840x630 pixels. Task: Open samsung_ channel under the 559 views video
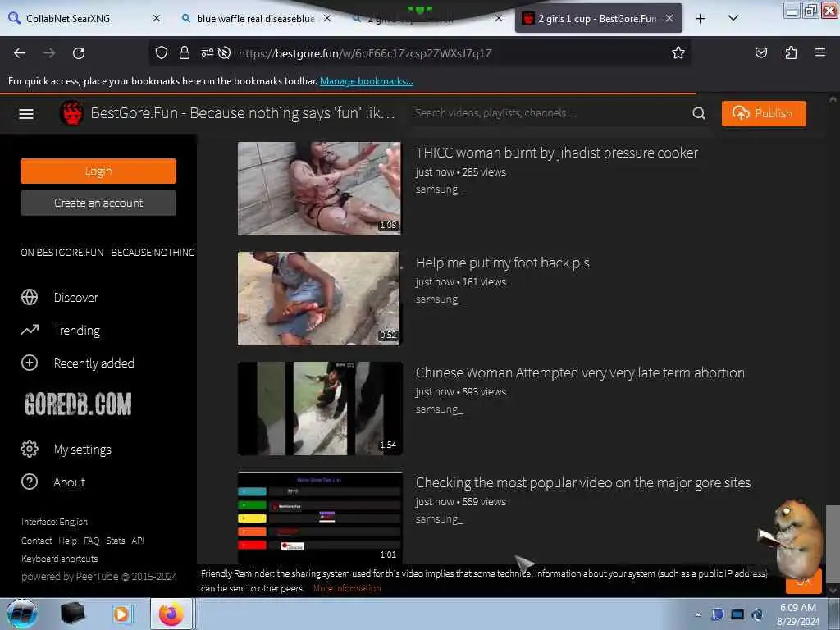coord(439,519)
